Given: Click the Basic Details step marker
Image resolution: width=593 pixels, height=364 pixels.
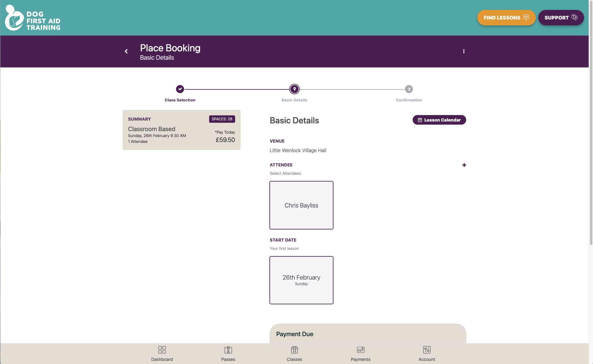Looking at the screenshot, I should [x=294, y=89].
